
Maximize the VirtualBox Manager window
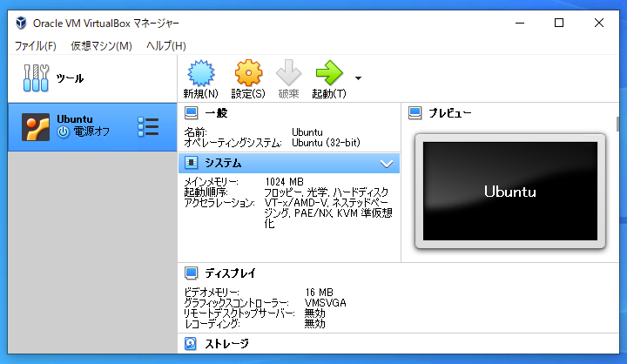pos(559,24)
